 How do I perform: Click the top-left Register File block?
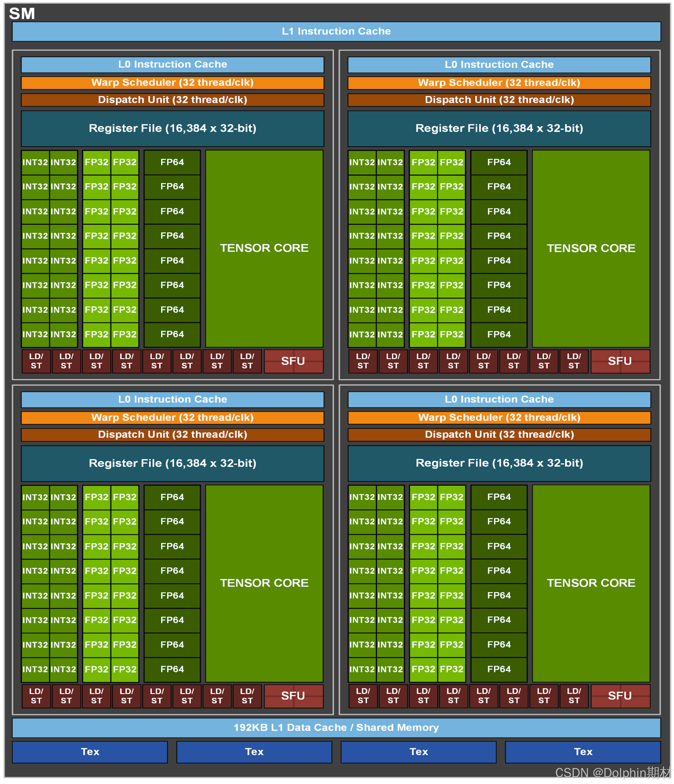(x=173, y=129)
